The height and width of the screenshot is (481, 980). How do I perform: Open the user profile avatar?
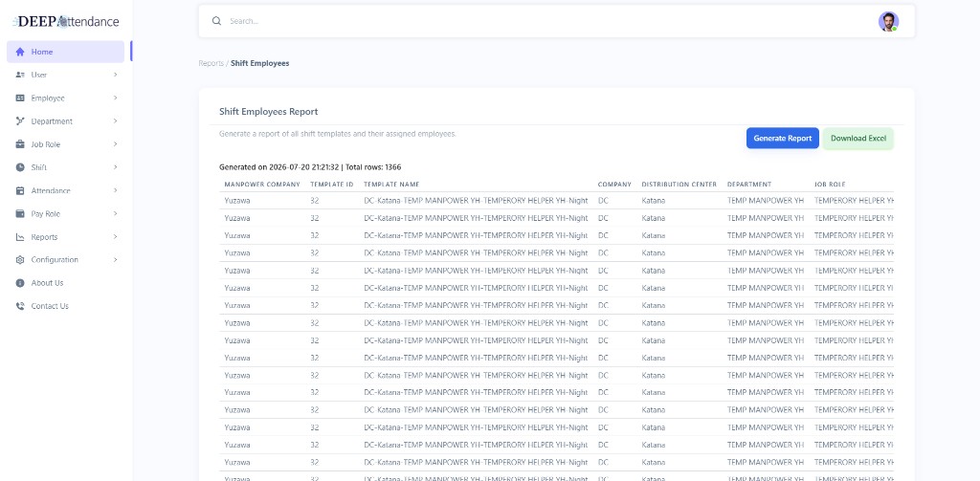[888, 21]
